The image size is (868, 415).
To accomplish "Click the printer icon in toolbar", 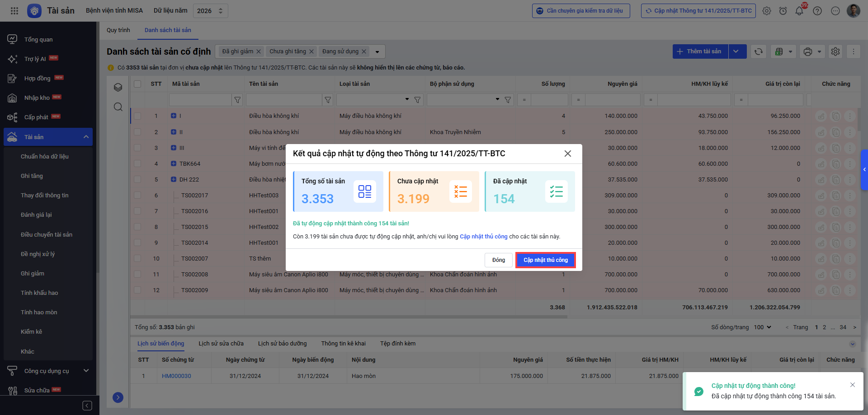I will coord(808,51).
